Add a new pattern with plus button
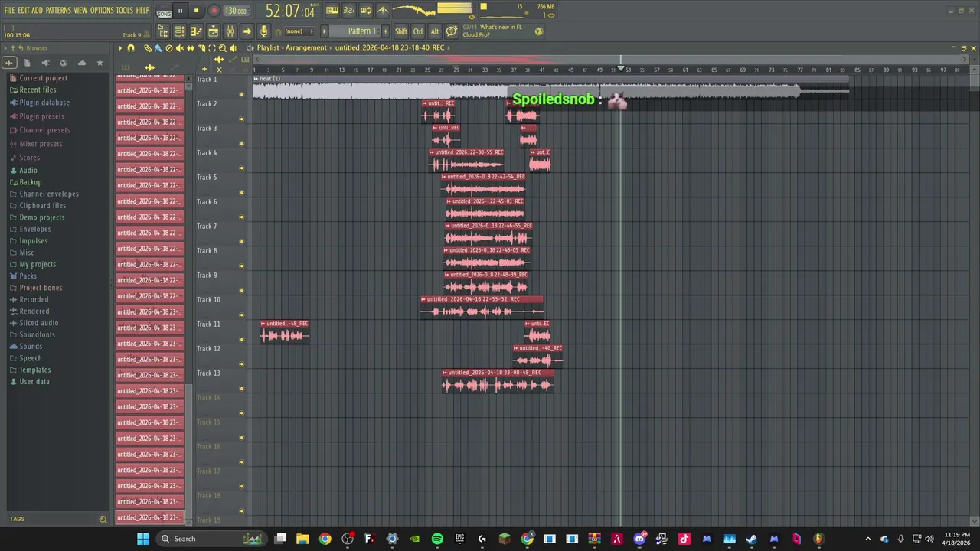980x551 pixels. tap(385, 31)
